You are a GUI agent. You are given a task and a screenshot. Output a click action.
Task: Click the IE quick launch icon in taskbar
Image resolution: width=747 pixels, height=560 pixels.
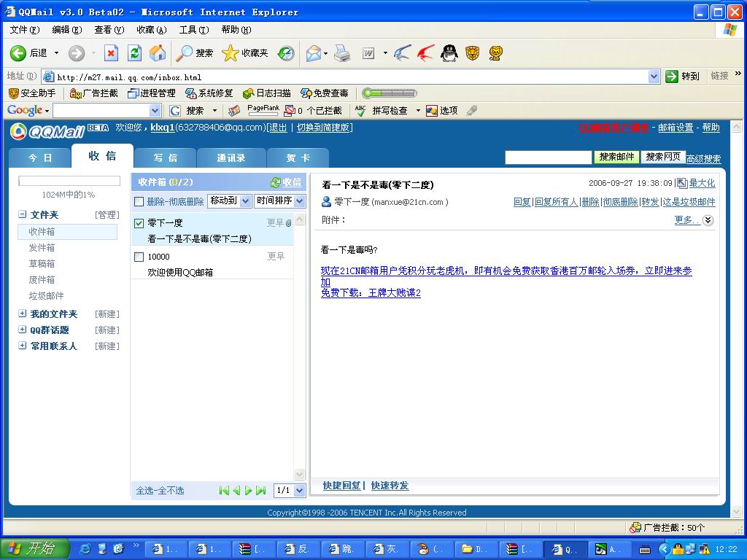coord(85,549)
